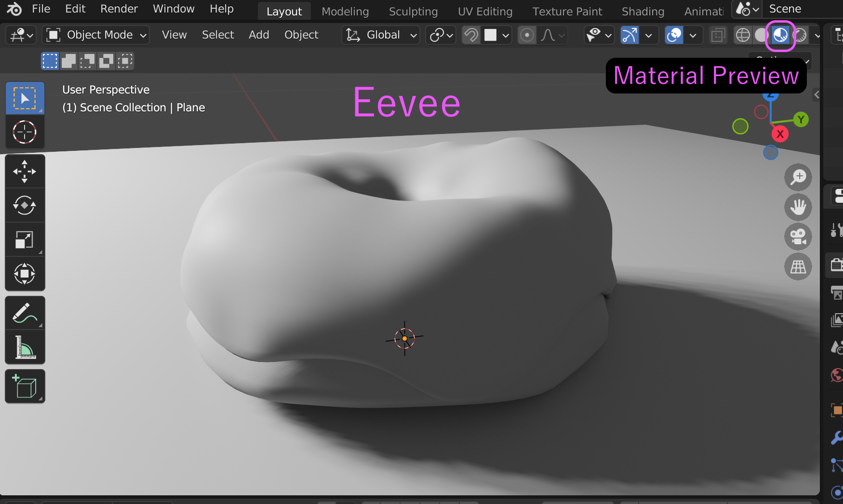Image resolution: width=843 pixels, height=504 pixels.
Task: Choose the Measure ruler tool
Action: pos(25,347)
